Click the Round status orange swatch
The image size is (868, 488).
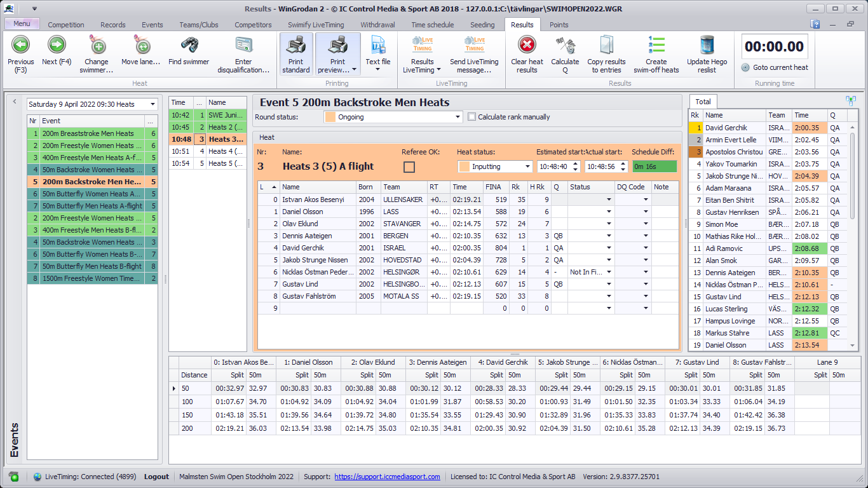pyautogui.click(x=330, y=117)
